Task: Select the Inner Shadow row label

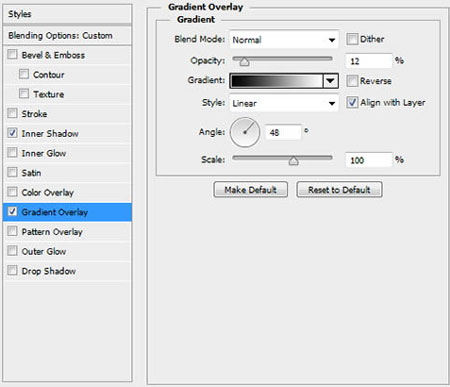Action: (x=50, y=133)
